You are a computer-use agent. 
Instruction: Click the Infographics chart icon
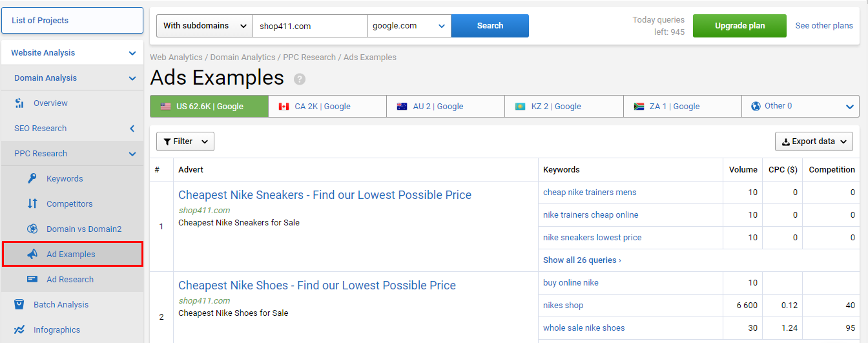click(x=19, y=329)
